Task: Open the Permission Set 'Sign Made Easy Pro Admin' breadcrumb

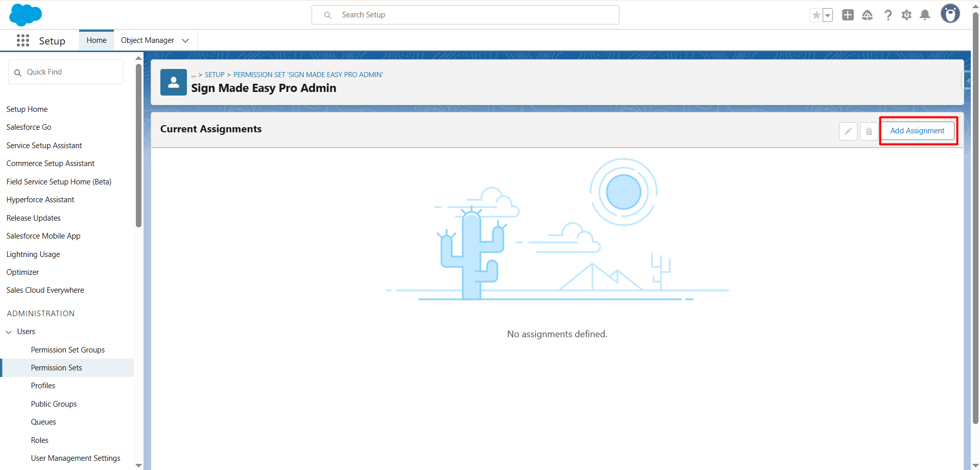Action: [308, 75]
